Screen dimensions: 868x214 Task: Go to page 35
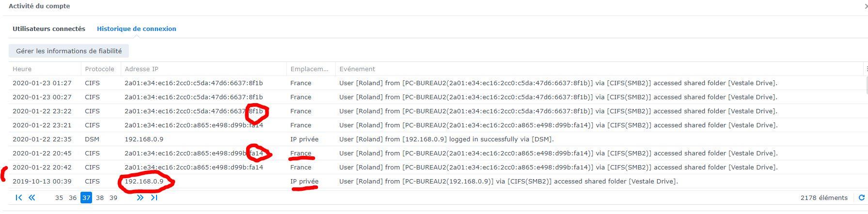pos(59,198)
